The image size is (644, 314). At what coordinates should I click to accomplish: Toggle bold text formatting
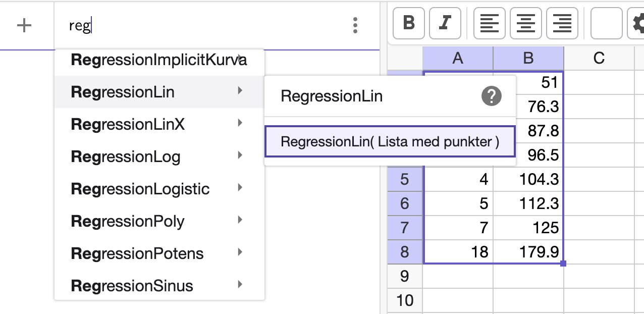pos(408,23)
